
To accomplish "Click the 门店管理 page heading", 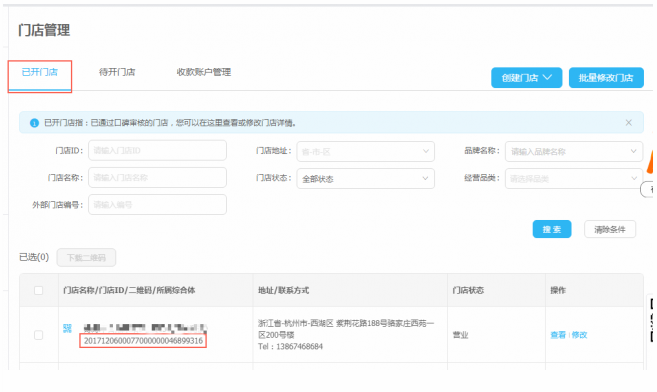I will click(x=44, y=30).
